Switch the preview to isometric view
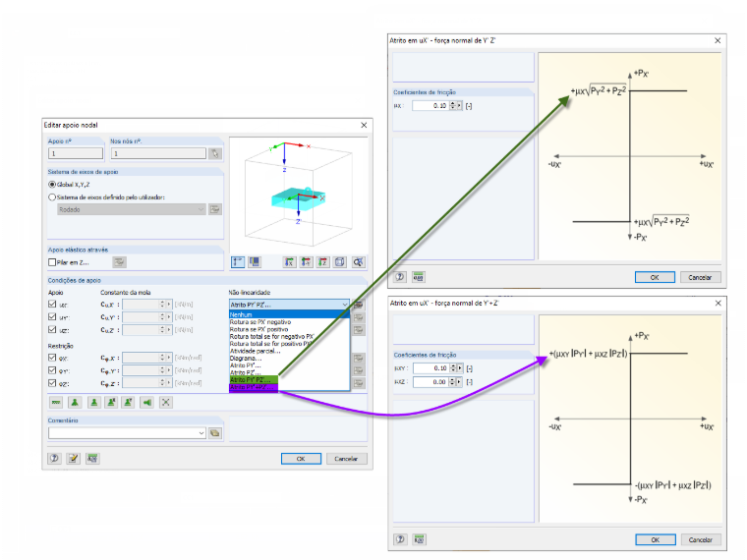The height and width of the screenshot is (560, 747). click(x=340, y=262)
